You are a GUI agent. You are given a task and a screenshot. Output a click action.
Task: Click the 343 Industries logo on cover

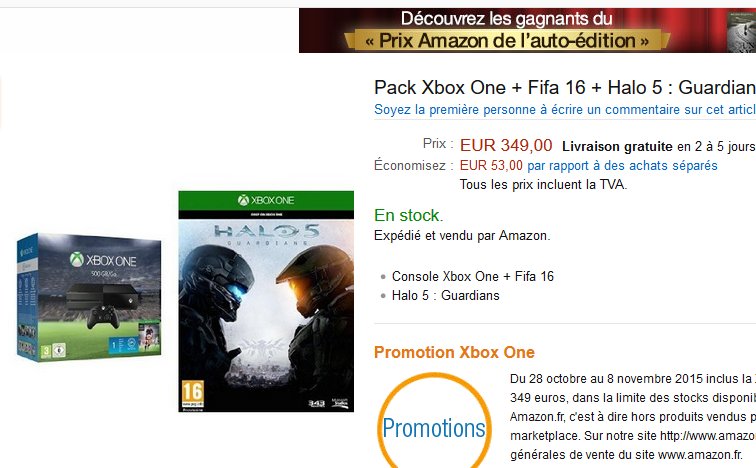316,403
